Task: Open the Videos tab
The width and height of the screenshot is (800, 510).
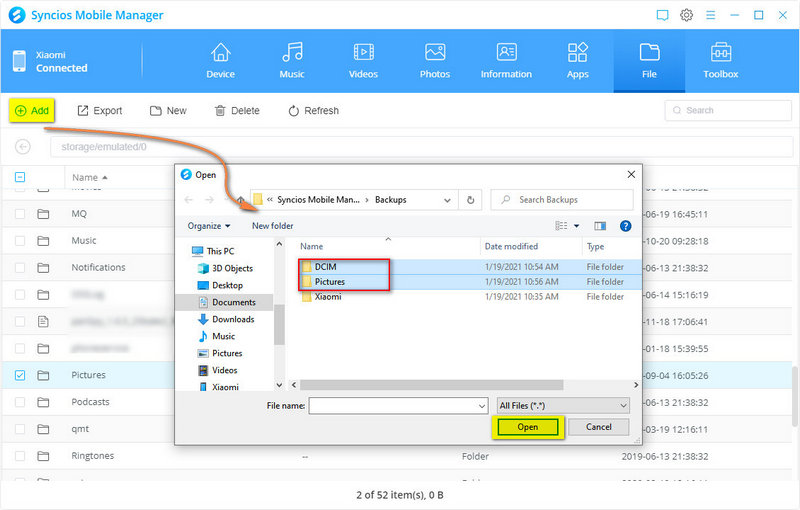Action: pos(363,61)
